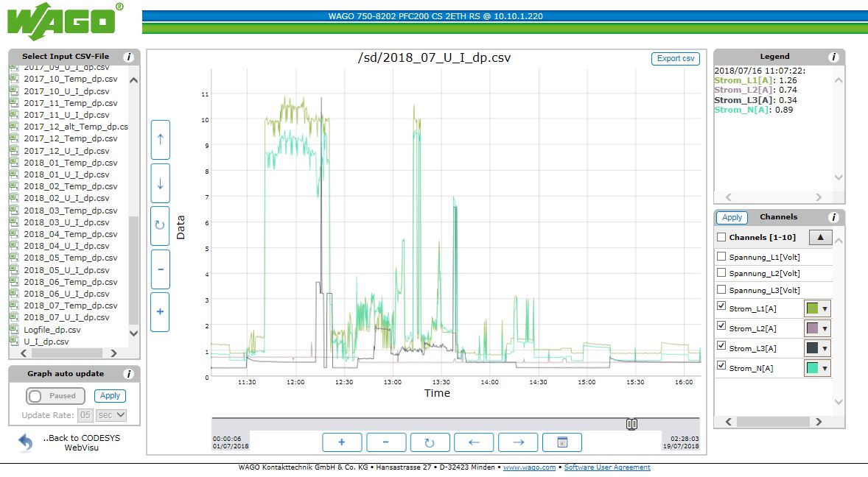The height and width of the screenshot is (477, 868).
Task: Uncheck the Strom_L3[A] channel checkbox
Action: click(721, 346)
